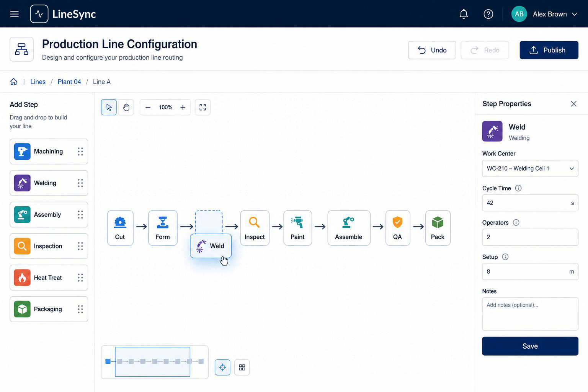Save the step properties
This screenshot has height=392, width=588.
click(x=530, y=346)
